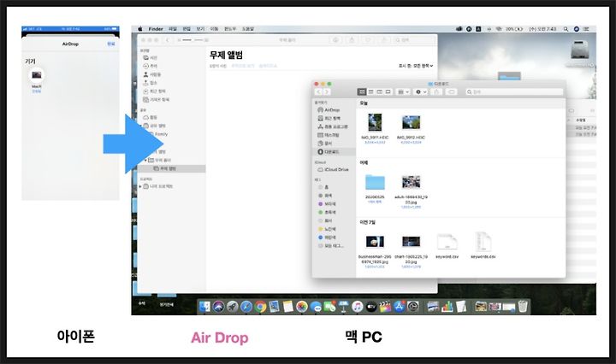Select 사람들 in the Photos sidebar

tap(152, 74)
